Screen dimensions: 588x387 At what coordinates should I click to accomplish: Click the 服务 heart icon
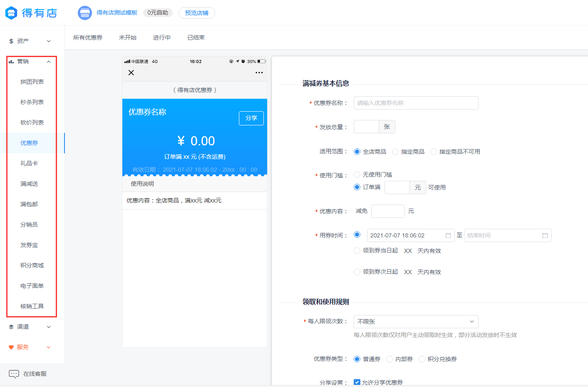tap(11, 347)
